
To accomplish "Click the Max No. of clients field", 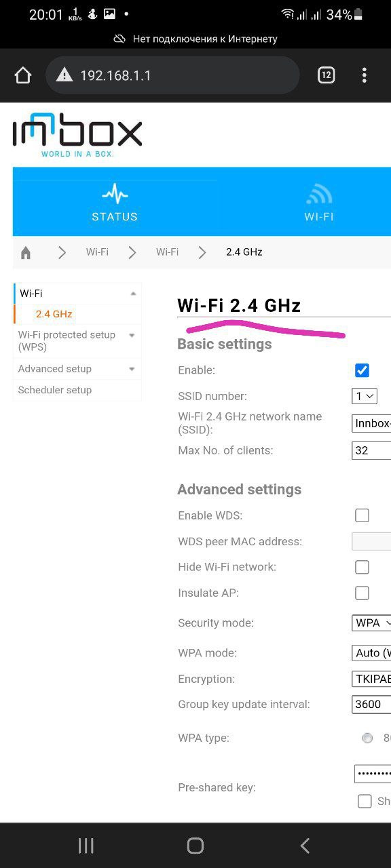I will tap(371, 450).
